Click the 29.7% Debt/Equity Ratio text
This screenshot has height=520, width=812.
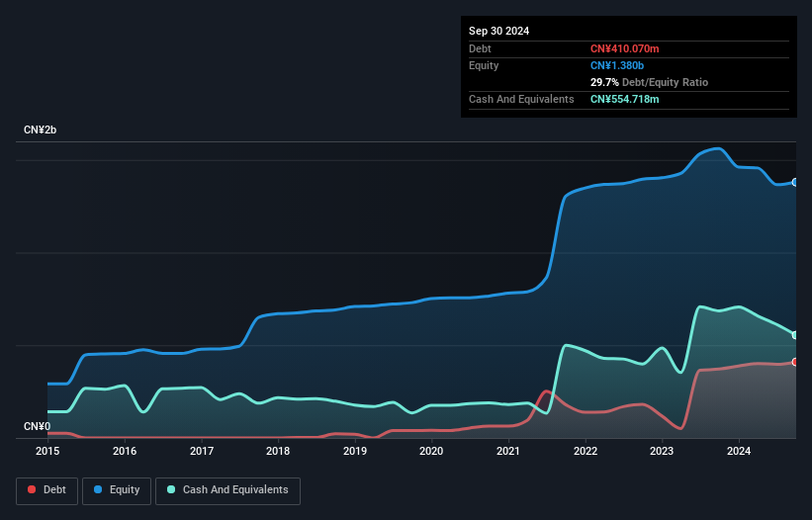click(x=649, y=82)
